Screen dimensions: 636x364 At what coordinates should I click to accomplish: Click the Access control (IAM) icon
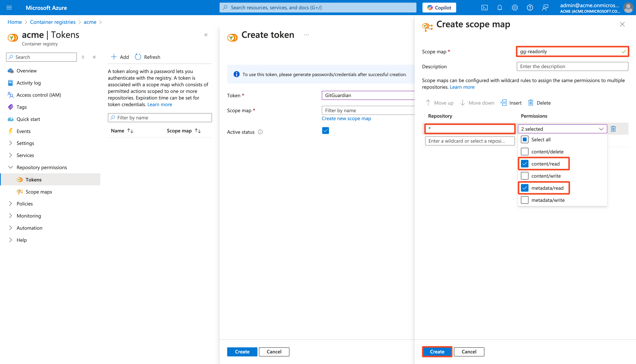(x=10, y=95)
